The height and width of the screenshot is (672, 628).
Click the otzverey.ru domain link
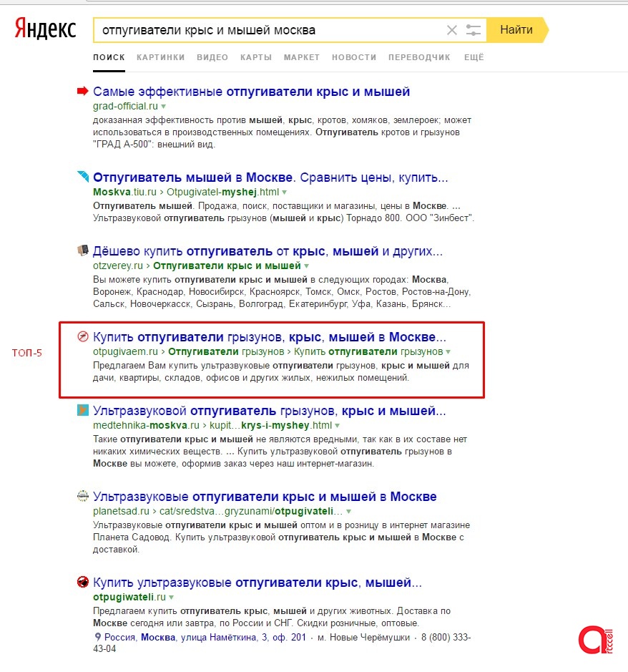(x=118, y=266)
